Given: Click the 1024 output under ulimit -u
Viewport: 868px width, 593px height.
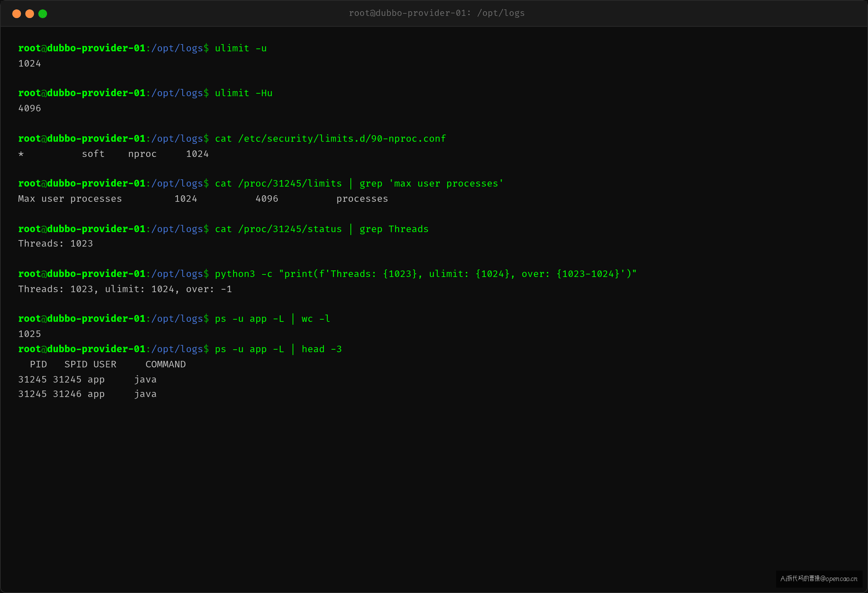Looking at the screenshot, I should (x=30, y=64).
